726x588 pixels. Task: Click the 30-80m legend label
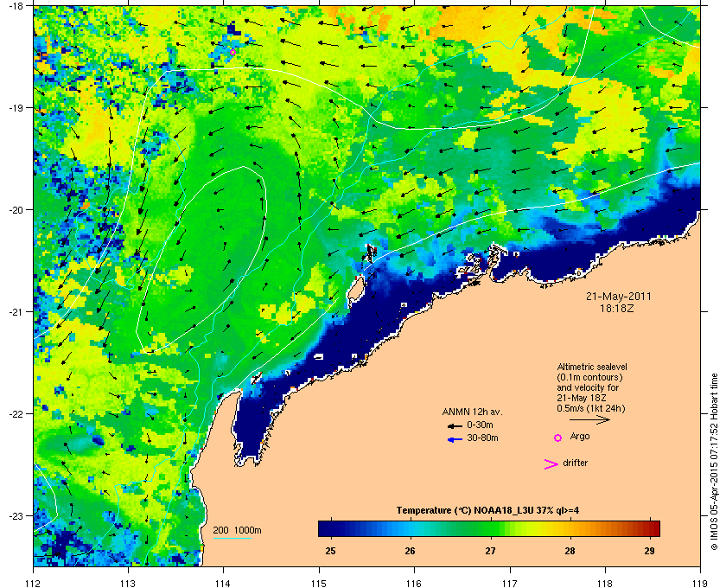(x=482, y=438)
